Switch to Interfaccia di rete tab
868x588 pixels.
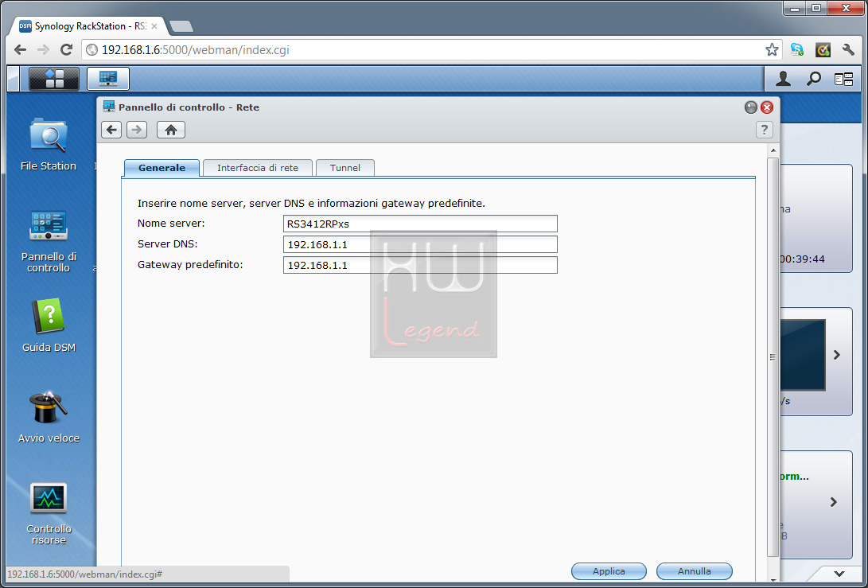[258, 168]
